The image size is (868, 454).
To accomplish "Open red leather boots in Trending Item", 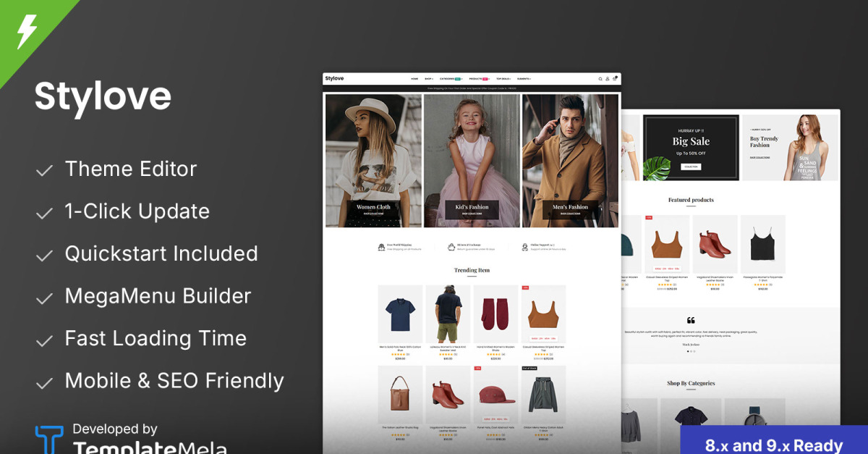I will [x=448, y=394].
